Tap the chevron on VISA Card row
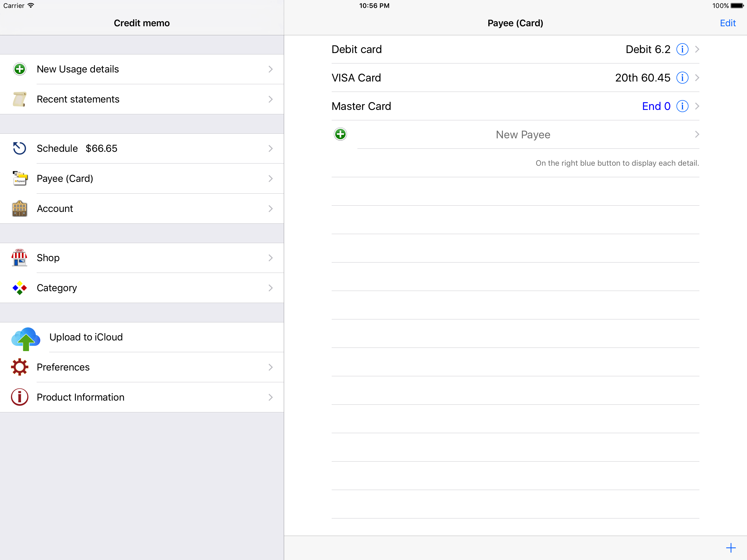Screen dimensions: 747x560 tap(697, 78)
